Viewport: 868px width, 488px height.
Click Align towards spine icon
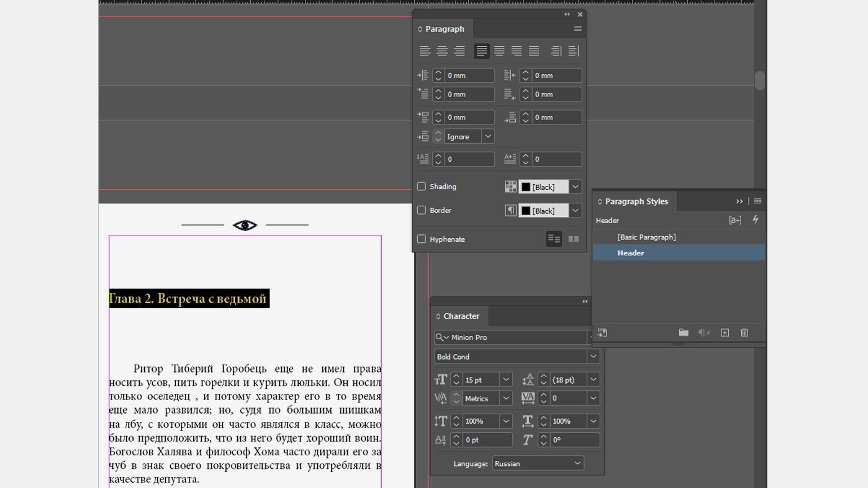556,51
